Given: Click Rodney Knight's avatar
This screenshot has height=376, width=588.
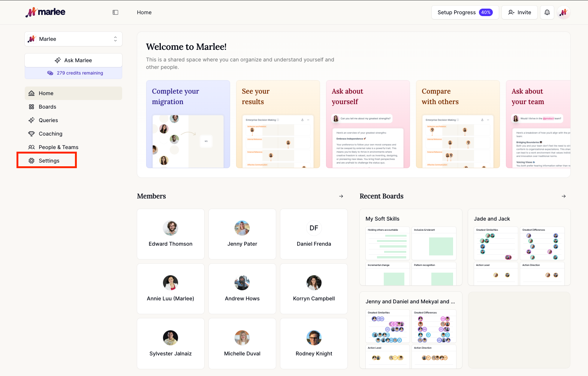Looking at the screenshot, I should pos(314,338).
